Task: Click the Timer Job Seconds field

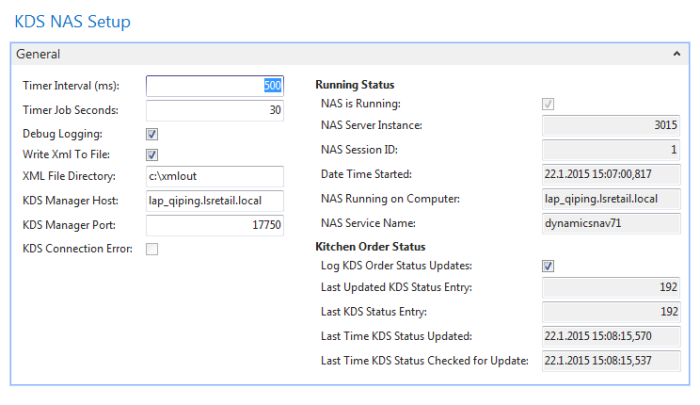Action: (x=215, y=110)
